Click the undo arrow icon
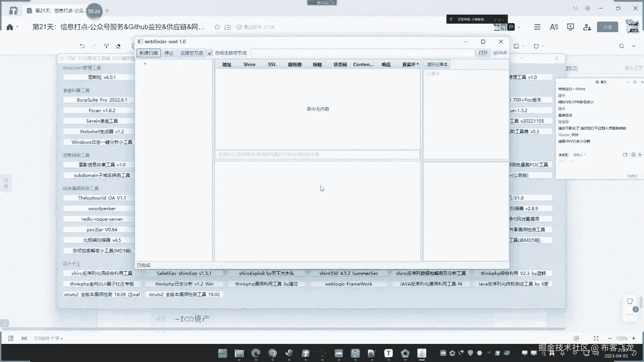This screenshot has width=644, height=362. coord(82,46)
